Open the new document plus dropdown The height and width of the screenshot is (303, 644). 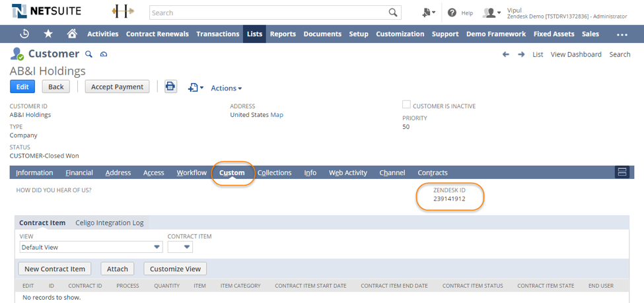196,87
